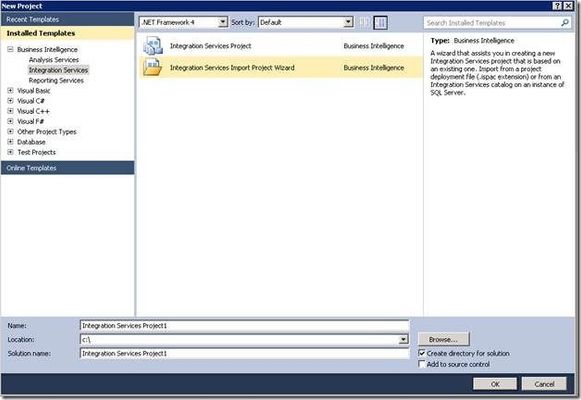Screen dimensions: 581x400
Task: Select Integration Services Project template name
Action: click(210, 46)
